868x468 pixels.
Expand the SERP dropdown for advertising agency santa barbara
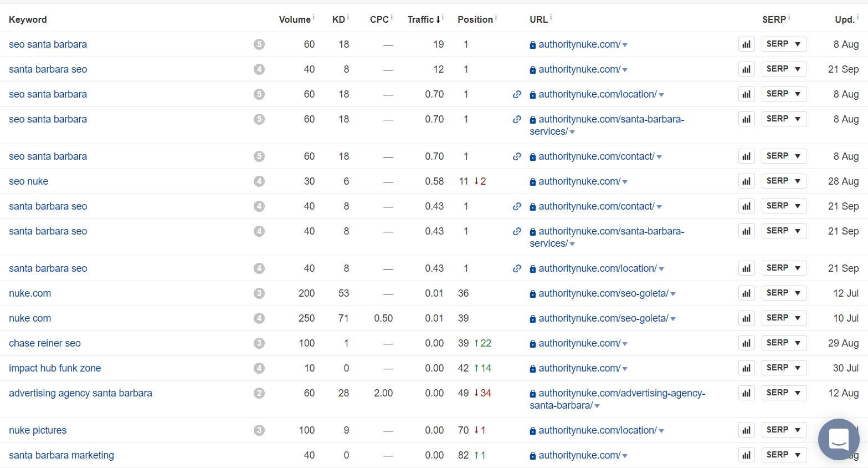(x=784, y=393)
